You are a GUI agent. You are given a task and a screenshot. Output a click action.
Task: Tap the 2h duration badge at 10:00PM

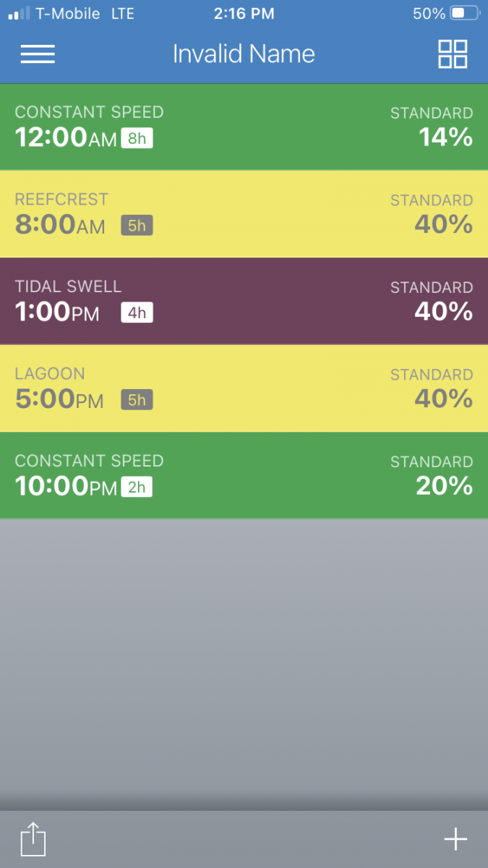pos(137,487)
